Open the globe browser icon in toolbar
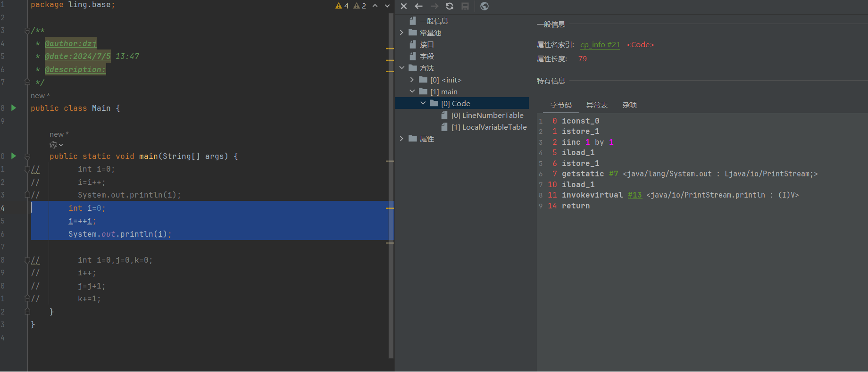This screenshot has height=372, width=868. tap(484, 6)
